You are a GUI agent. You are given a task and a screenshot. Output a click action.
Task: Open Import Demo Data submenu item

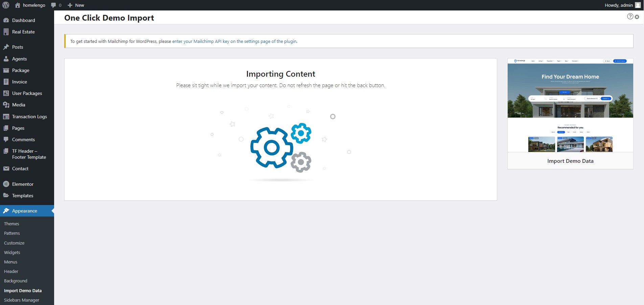pyautogui.click(x=23, y=290)
